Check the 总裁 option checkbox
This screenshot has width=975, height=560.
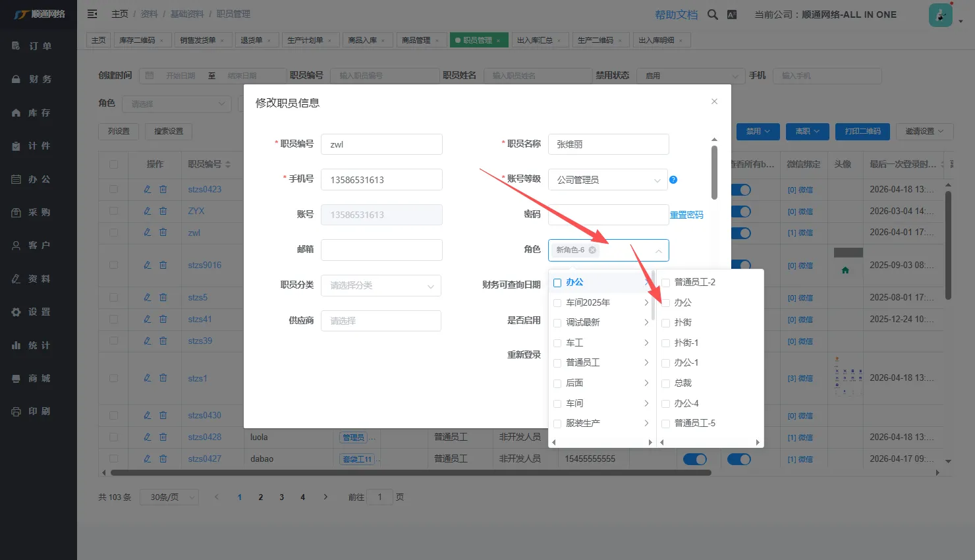coord(665,383)
